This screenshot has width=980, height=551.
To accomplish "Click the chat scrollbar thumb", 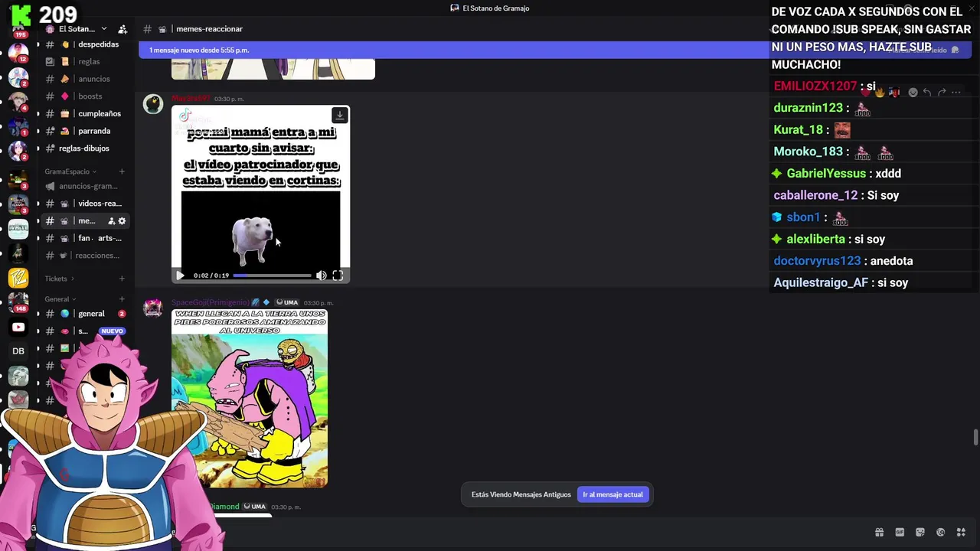I will [975, 437].
